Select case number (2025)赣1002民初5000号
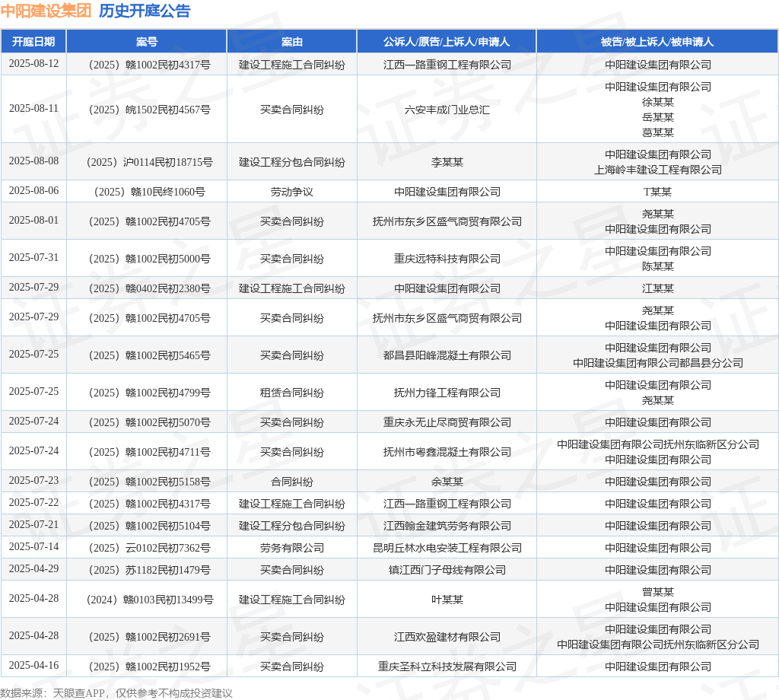Viewport: 779px width, 700px height. click(x=150, y=259)
